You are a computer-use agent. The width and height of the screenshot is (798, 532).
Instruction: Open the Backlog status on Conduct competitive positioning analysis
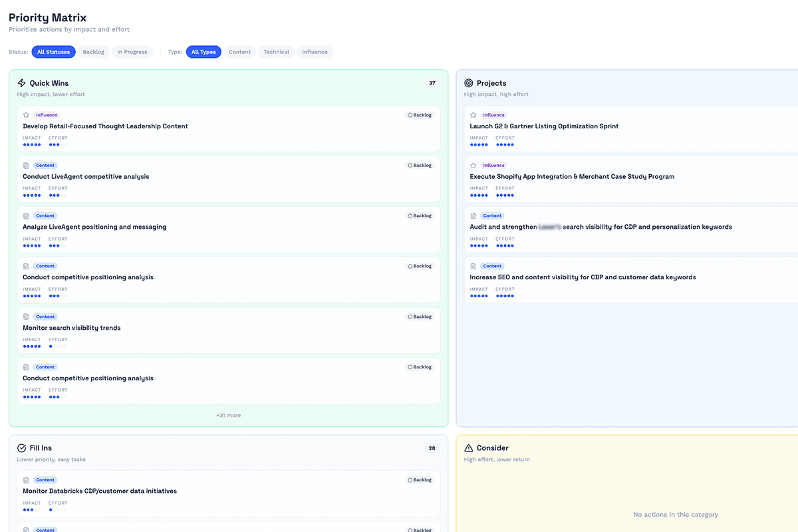point(420,266)
